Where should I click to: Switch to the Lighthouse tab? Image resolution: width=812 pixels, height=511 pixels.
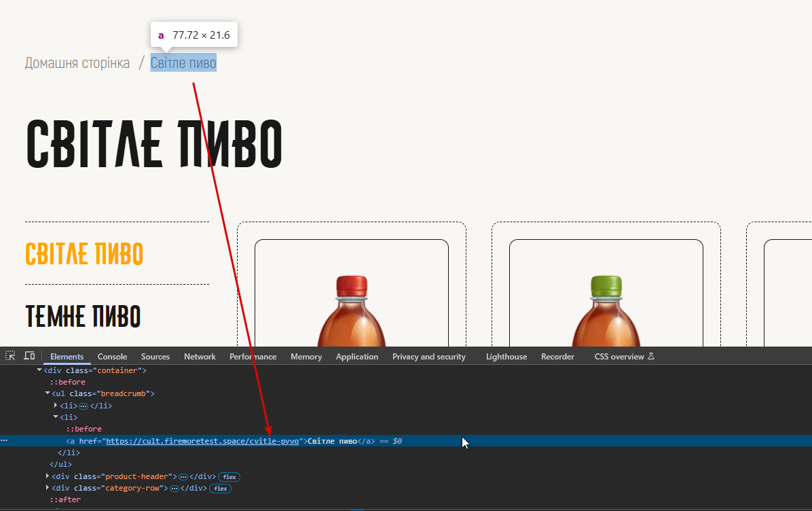[506, 357]
